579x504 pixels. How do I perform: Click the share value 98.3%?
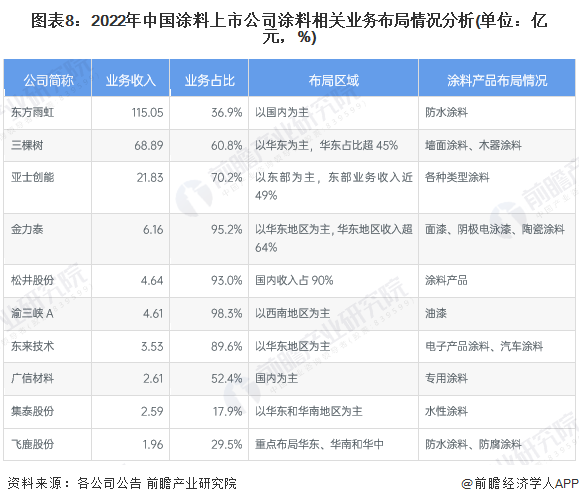pyautogui.click(x=227, y=313)
